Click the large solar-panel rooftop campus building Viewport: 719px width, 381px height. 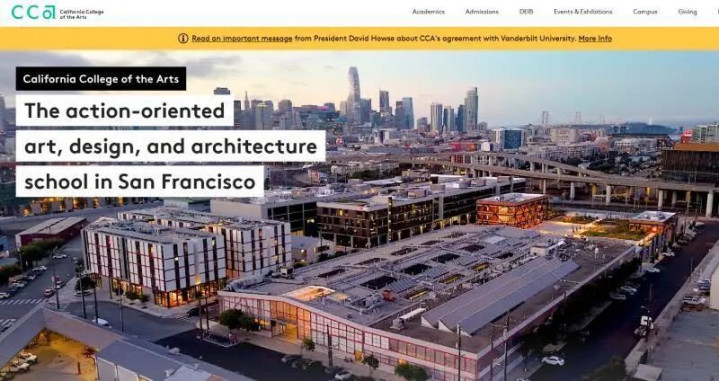click(x=426, y=293)
